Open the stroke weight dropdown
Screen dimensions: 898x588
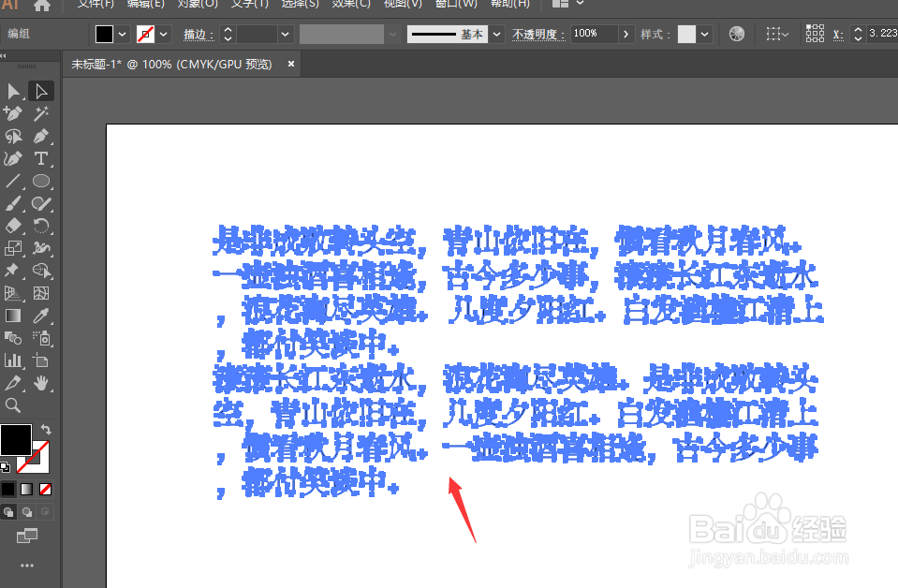coord(284,34)
